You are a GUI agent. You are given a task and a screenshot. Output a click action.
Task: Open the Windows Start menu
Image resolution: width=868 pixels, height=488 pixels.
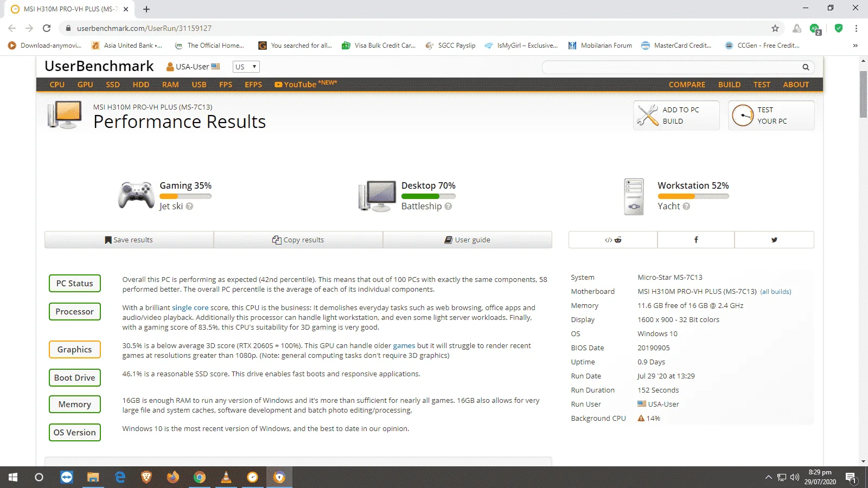[13, 477]
